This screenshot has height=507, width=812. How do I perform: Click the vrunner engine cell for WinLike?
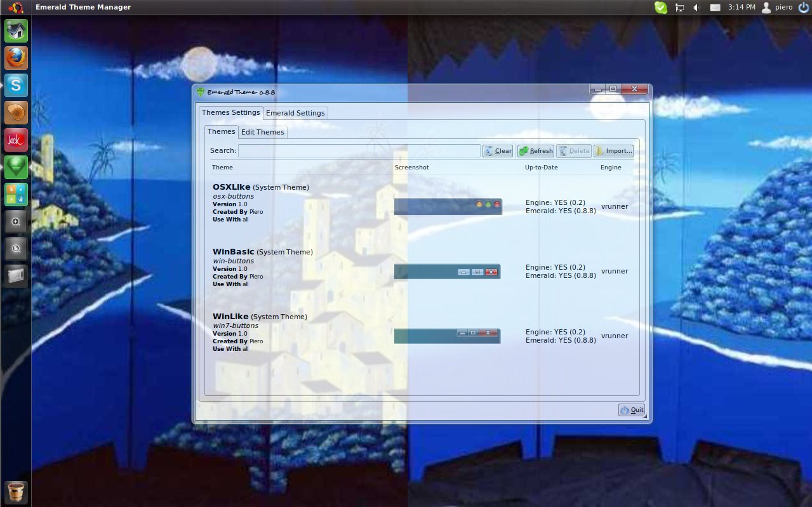click(615, 336)
